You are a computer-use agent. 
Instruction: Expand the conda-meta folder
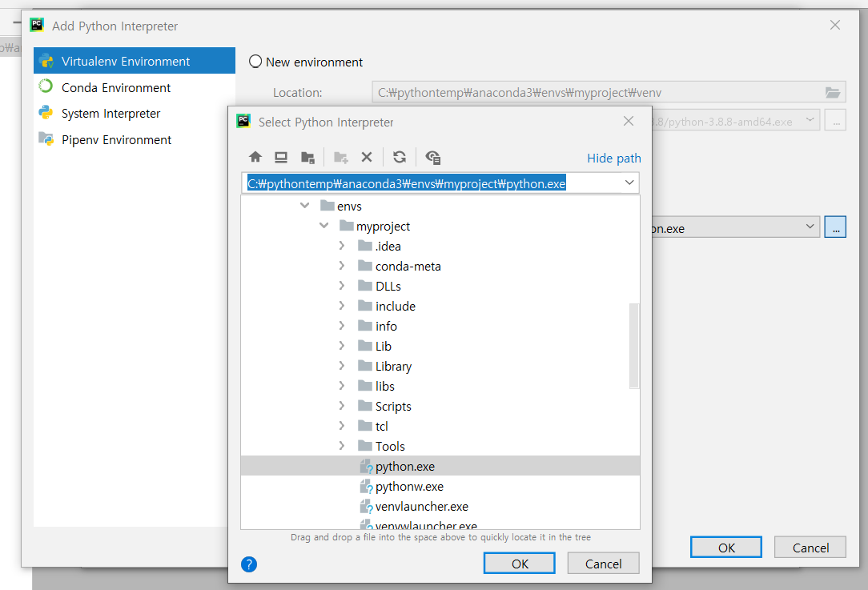point(342,266)
